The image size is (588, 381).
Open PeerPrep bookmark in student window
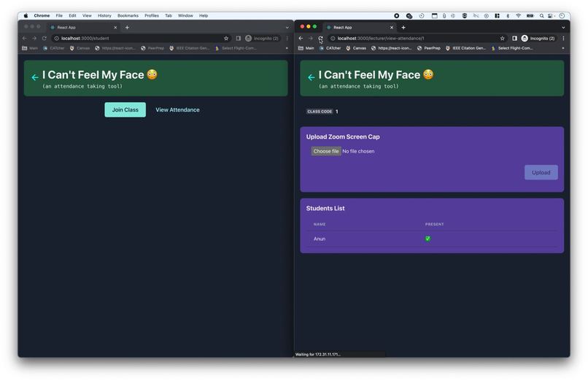tap(152, 48)
